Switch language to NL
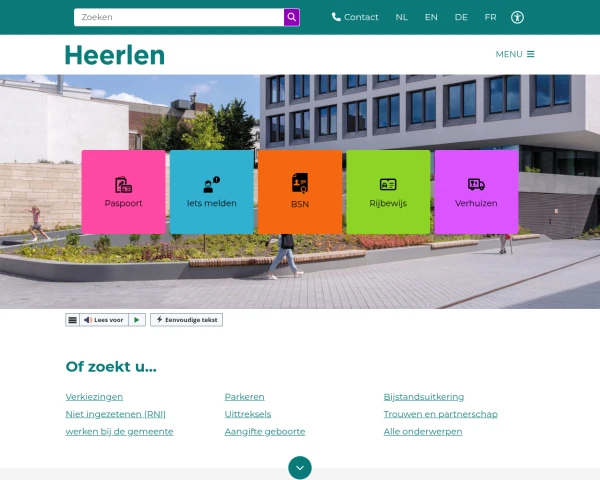The image size is (600, 480). (x=401, y=17)
